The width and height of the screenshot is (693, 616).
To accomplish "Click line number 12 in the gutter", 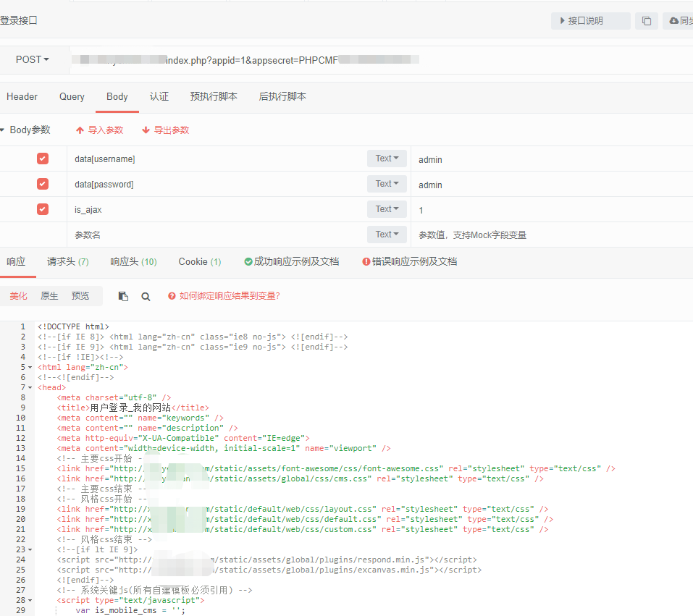I will pyautogui.click(x=20, y=439).
